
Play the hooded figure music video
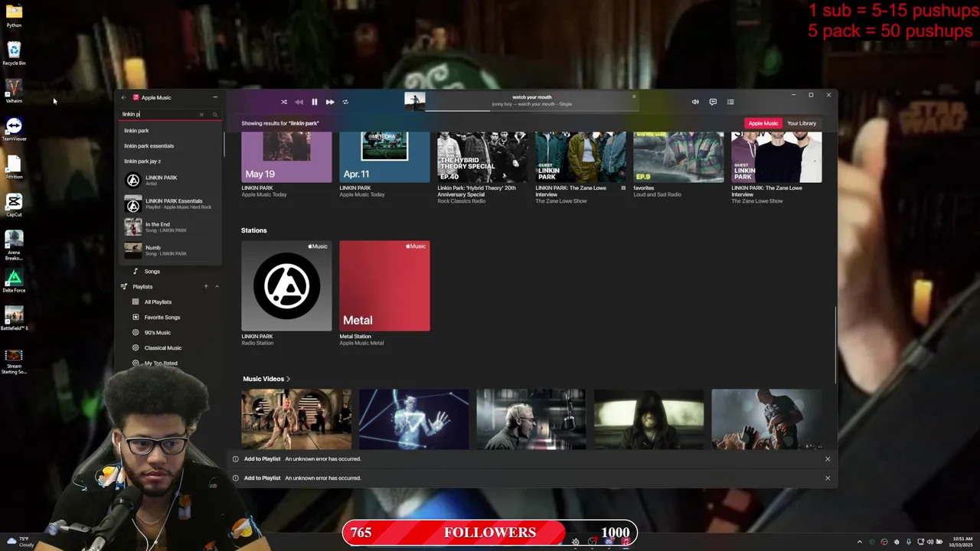[648, 419]
